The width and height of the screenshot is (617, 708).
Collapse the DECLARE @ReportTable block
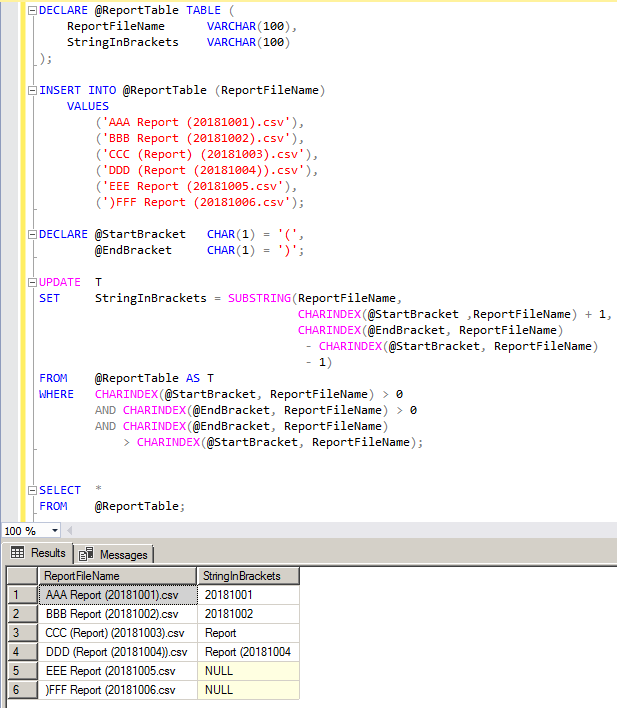coord(32,10)
